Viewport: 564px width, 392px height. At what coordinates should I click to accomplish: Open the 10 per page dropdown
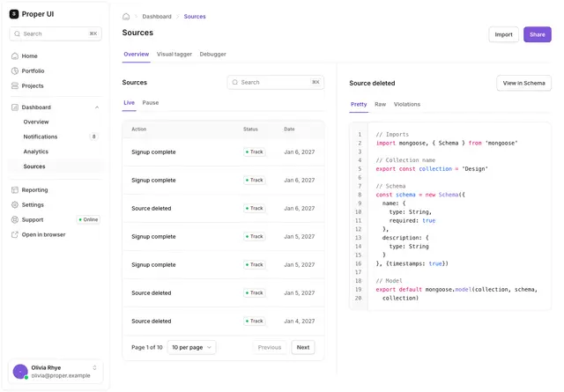click(192, 347)
